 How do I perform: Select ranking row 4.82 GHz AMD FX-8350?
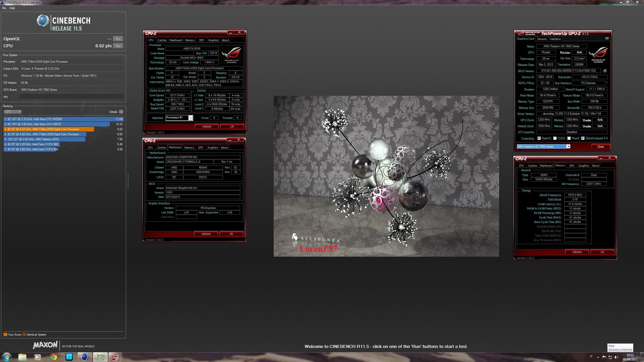(x=63, y=134)
